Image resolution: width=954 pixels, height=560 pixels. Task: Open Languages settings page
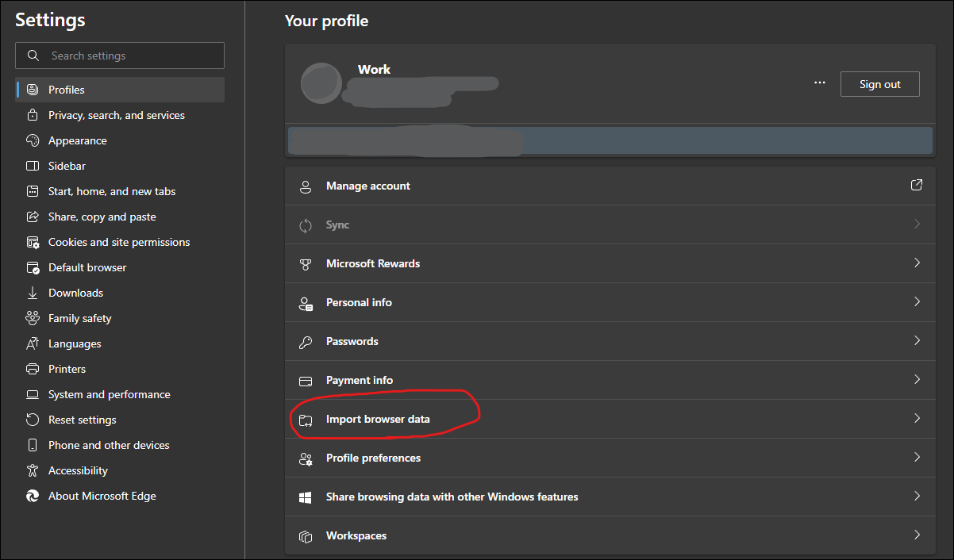coord(120,343)
